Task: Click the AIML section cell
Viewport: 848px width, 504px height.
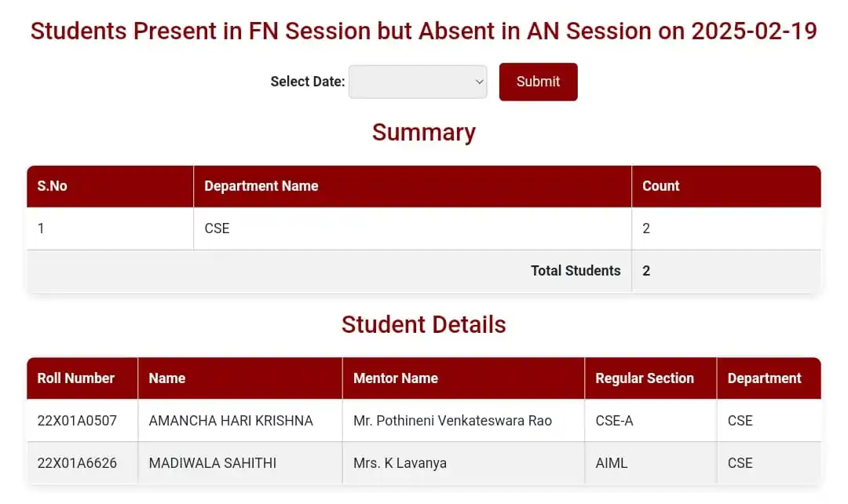Action: (651, 463)
